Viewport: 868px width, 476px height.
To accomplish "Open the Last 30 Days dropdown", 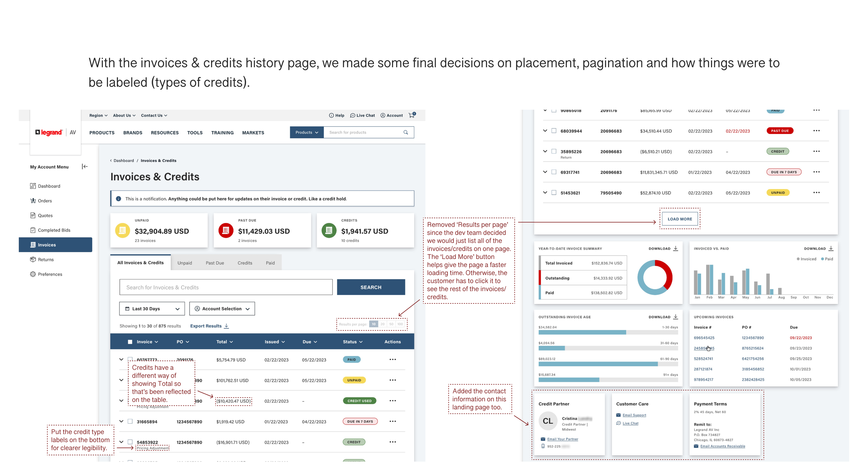I will click(x=152, y=309).
